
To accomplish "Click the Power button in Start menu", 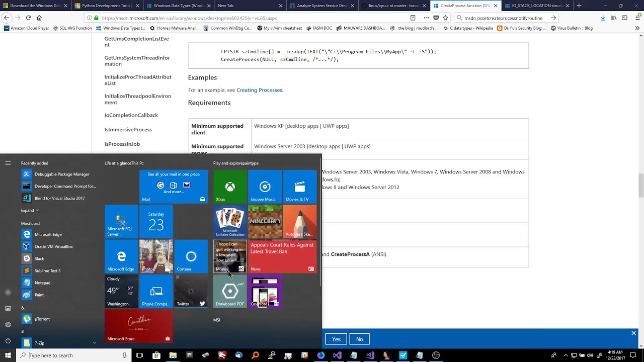I will tap(8, 340).
